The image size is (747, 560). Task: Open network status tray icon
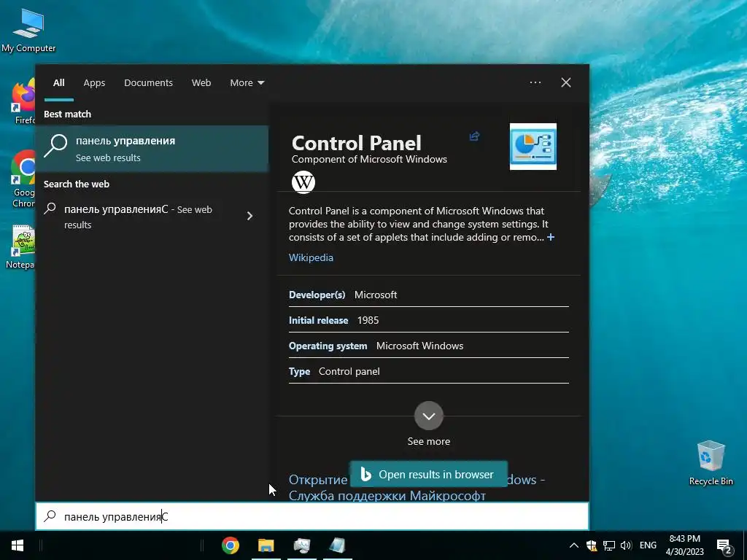(x=609, y=545)
